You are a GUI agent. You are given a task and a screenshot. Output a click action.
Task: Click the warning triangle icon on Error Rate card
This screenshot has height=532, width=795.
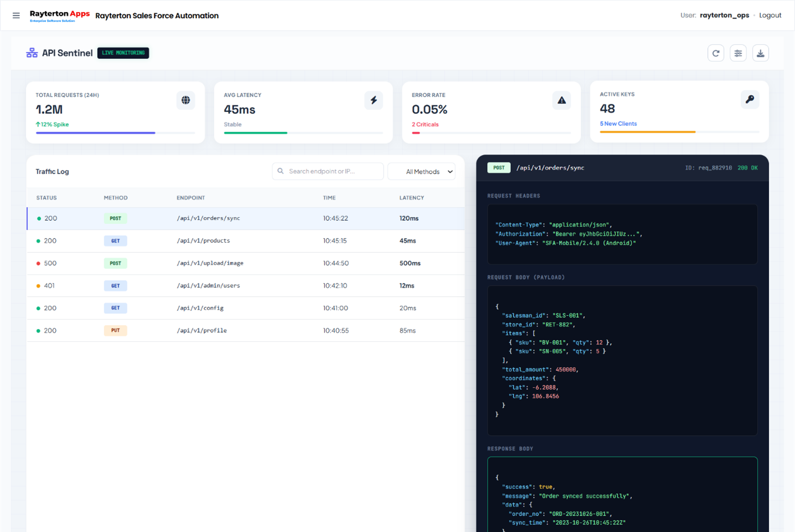point(561,100)
